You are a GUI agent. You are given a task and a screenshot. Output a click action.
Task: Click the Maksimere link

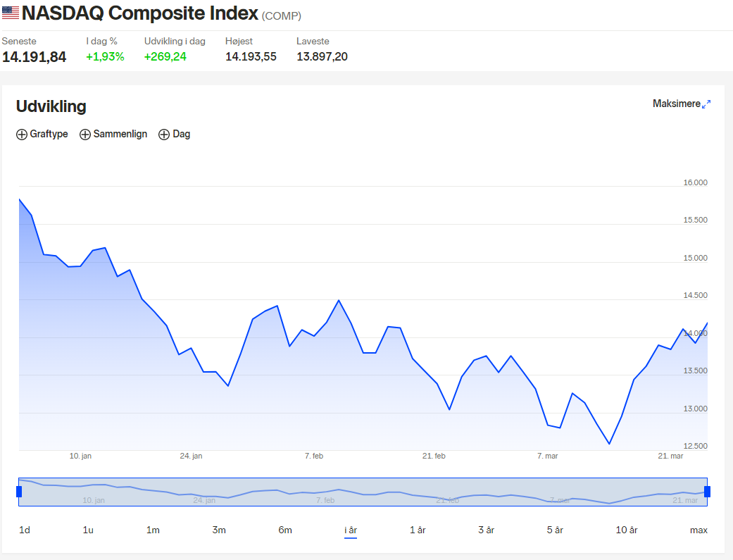tap(677, 104)
